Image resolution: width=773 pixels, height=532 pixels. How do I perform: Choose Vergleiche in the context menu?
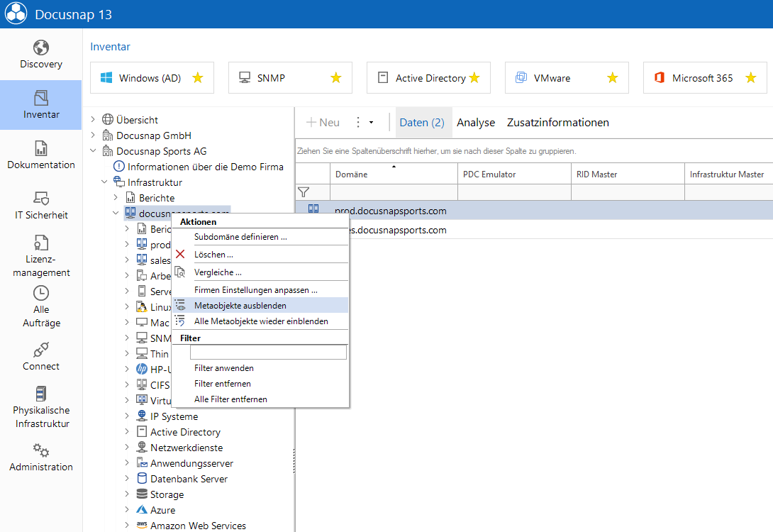click(260, 272)
